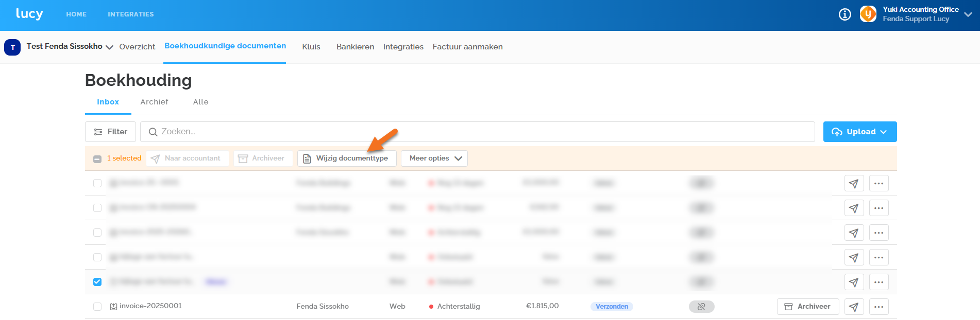980x320 pixels.
Task: Click the blue T client avatar
Action: point(12,47)
